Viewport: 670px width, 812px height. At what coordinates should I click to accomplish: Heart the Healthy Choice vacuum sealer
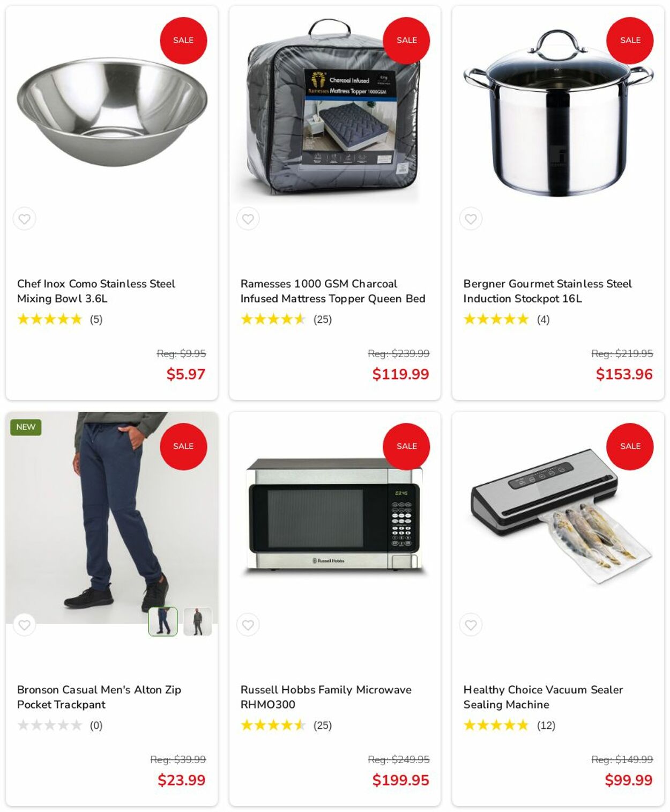pos(471,625)
